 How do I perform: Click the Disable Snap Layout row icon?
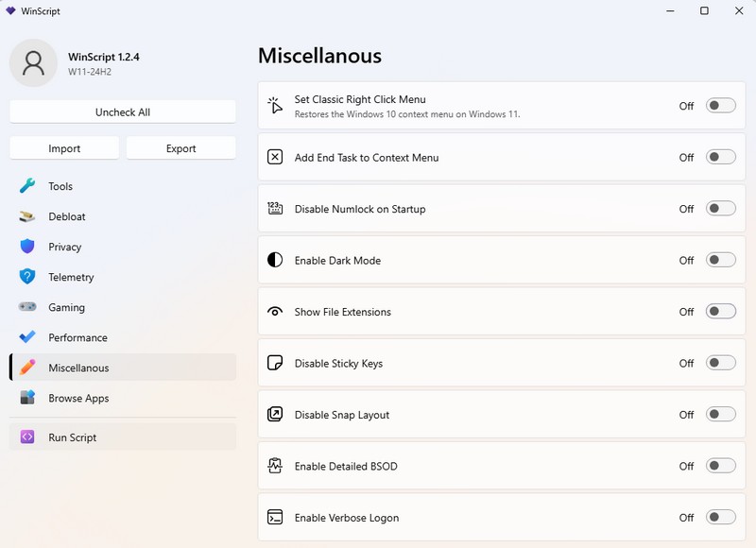coord(275,415)
